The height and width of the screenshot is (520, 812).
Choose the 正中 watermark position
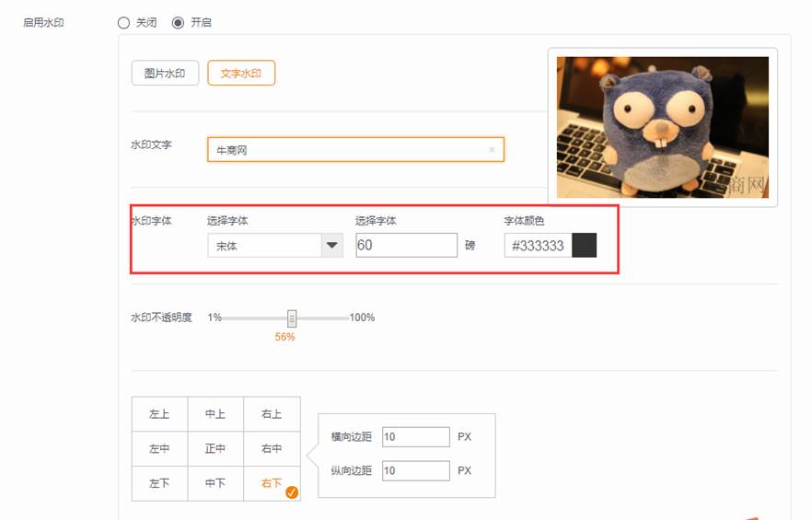[215, 448]
